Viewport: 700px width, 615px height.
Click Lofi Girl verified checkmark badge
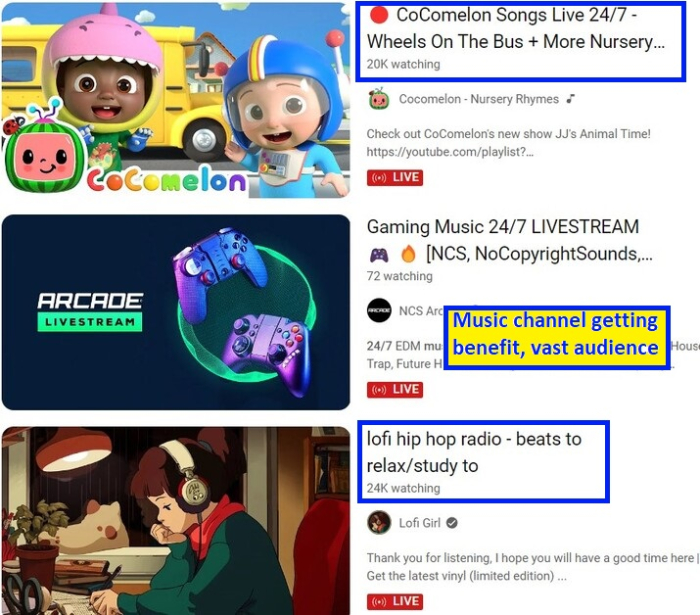[x=452, y=523]
